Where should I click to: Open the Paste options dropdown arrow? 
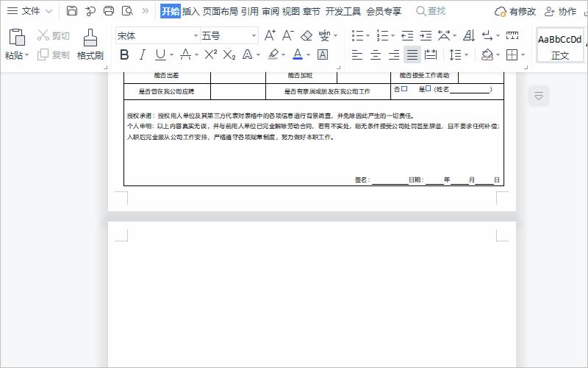[27, 55]
